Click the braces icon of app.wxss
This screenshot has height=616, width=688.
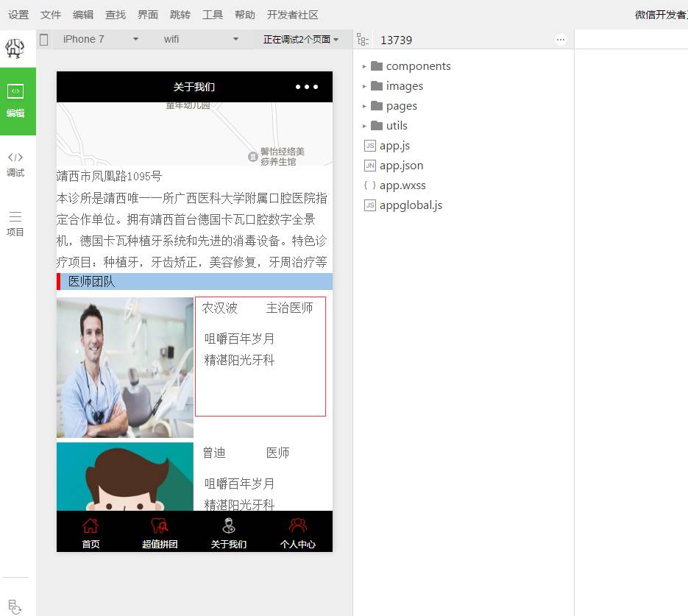point(370,185)
